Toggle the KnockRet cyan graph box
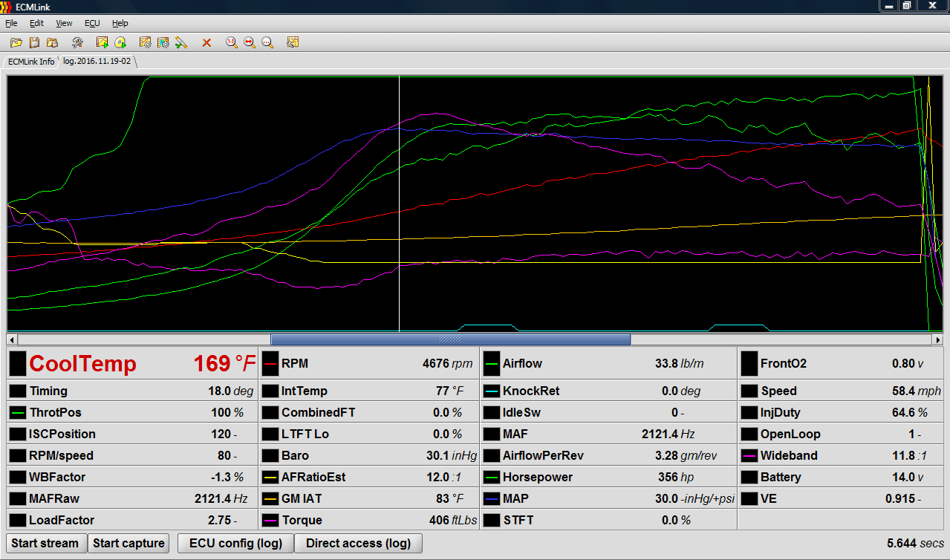The width and height of the screenshot is (950, 560). point(491,391)
